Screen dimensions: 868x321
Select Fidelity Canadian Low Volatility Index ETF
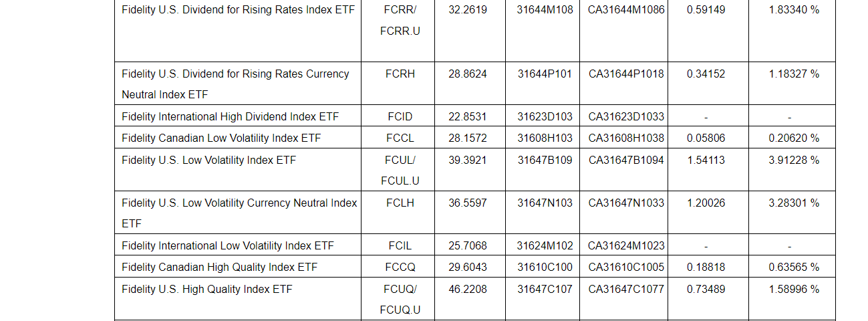pyautogui.click(x=221, y=138)
